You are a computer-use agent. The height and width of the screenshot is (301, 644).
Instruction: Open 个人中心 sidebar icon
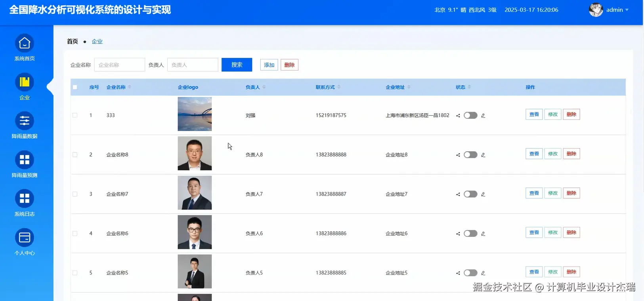click(x=25, y=238)
